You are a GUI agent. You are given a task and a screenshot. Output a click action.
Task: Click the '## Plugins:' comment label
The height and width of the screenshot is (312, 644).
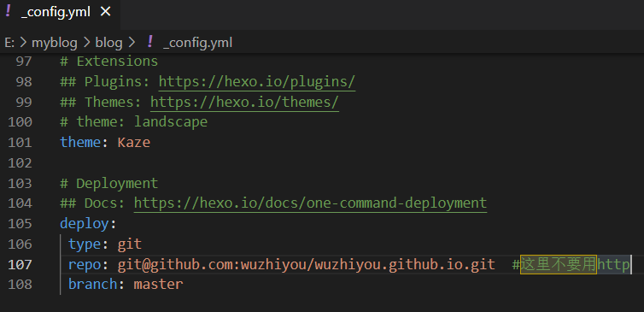tap(105, 81)
